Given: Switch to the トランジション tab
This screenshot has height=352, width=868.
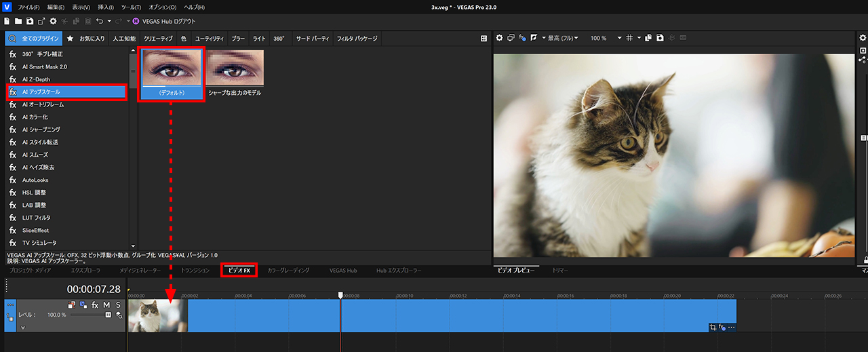Looking at the screenshot, I should point(195,271).
